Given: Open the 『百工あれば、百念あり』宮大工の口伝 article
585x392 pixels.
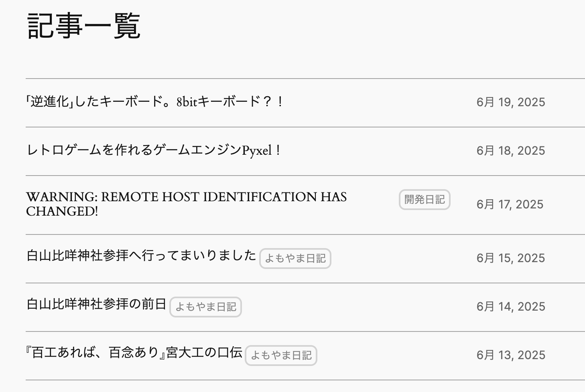Looking at the screenshot, I should click(x=134, y=353).
